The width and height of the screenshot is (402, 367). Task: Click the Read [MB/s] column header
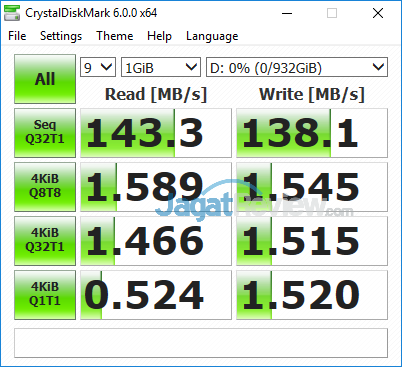(156, 94)
